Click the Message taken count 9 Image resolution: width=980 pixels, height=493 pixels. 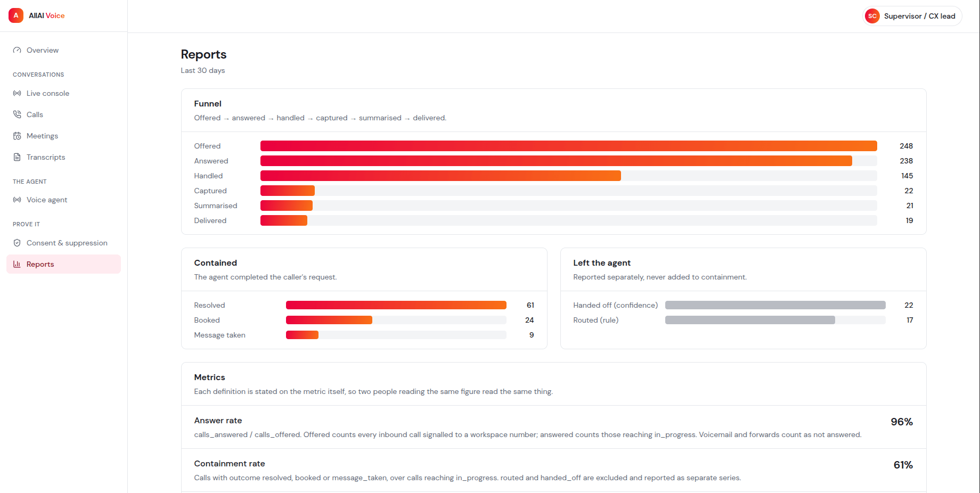tap(532, 335)
